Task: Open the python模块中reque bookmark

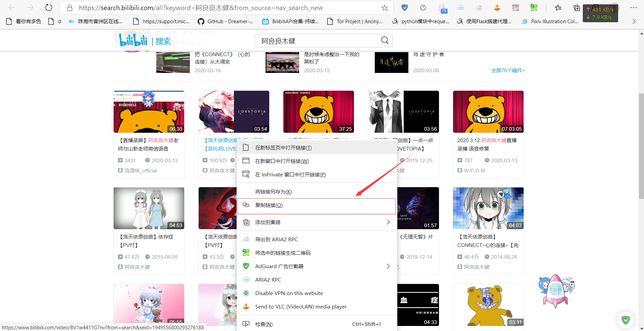Action: 420,21
